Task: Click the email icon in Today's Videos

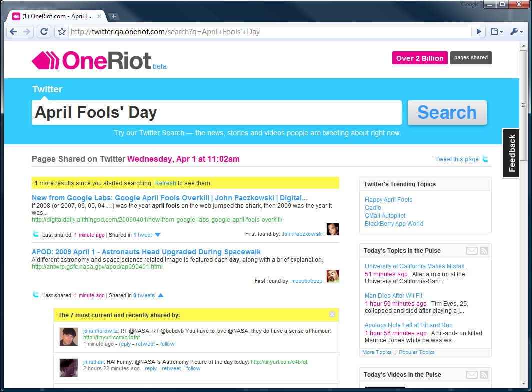Action: click(x=471, y=374)
